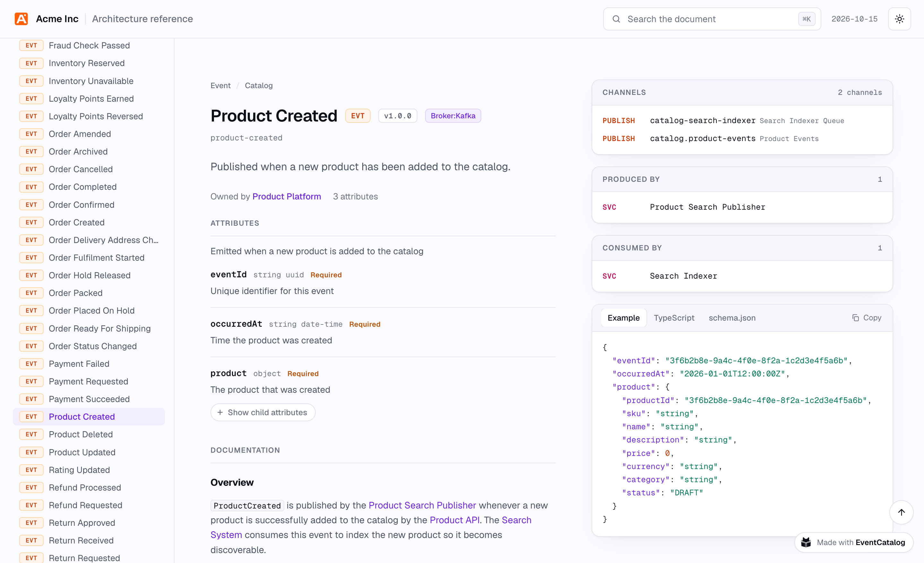The height and width of the screenshot is (563, 924).
Task: Switch to the TypeScript tab
Action: click(674, 317)
